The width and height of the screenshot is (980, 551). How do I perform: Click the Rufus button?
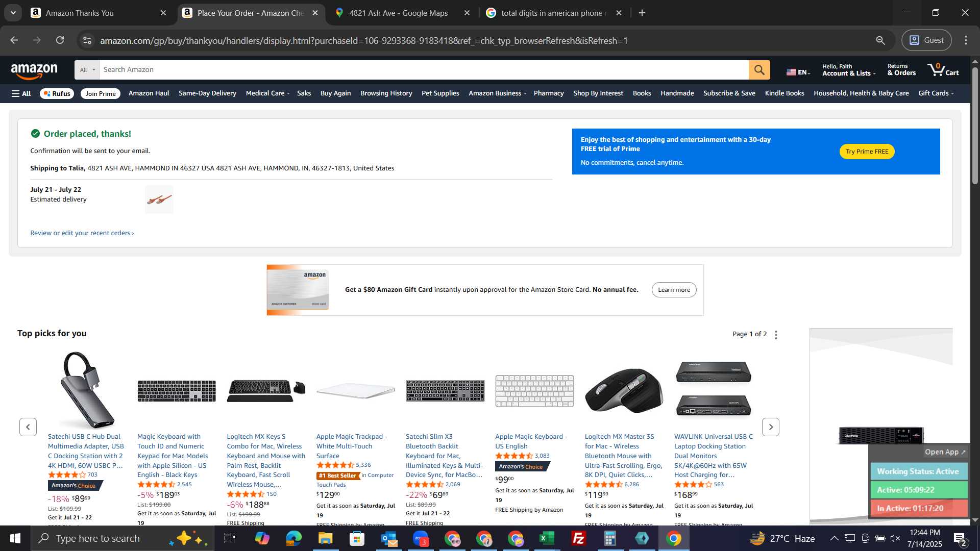(x=57, y=93)
